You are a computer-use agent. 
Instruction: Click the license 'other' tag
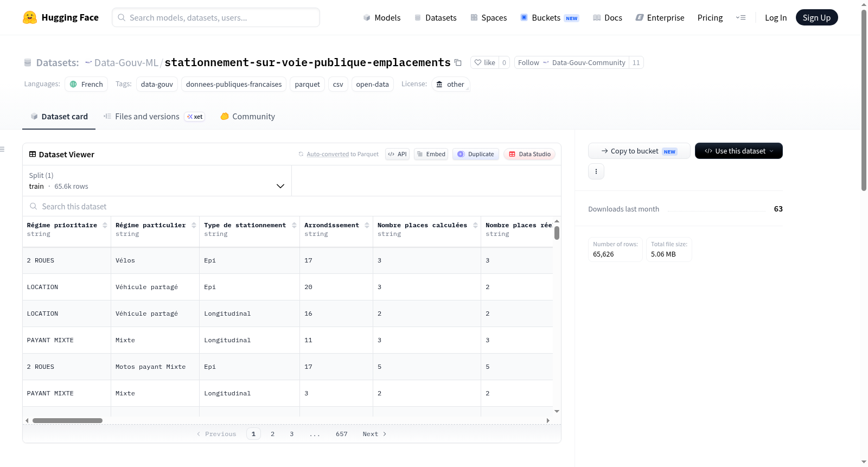450,84
